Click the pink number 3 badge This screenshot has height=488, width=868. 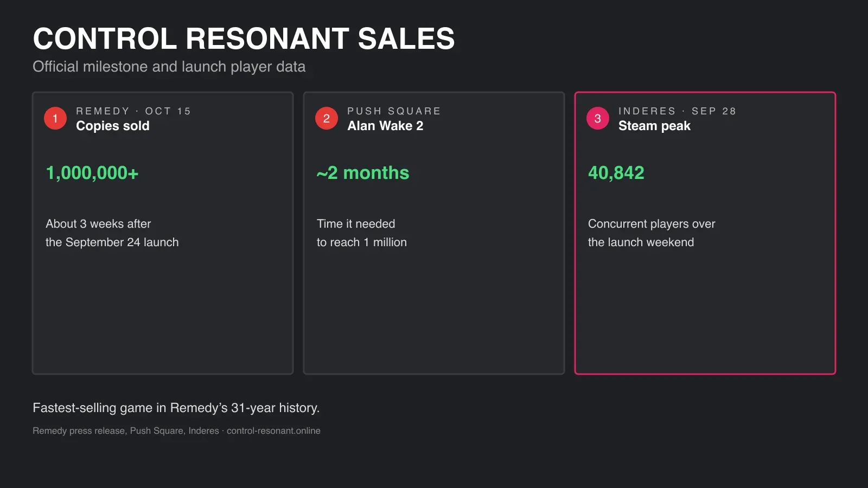(598, 118)
